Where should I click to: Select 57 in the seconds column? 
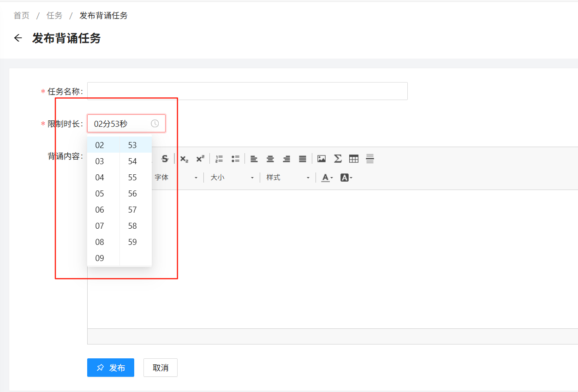point(136,209)
